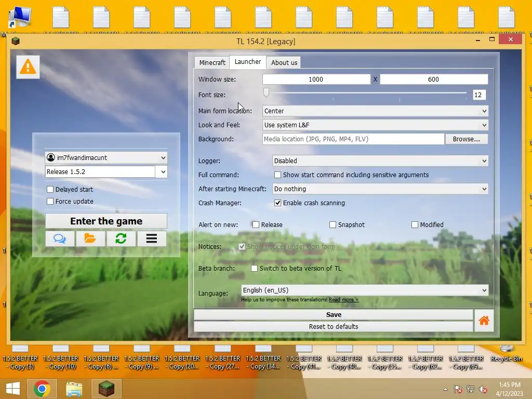Enable the Delayed start checkbox
Viewport: 532px width, 399px height.
pos(50,189)
